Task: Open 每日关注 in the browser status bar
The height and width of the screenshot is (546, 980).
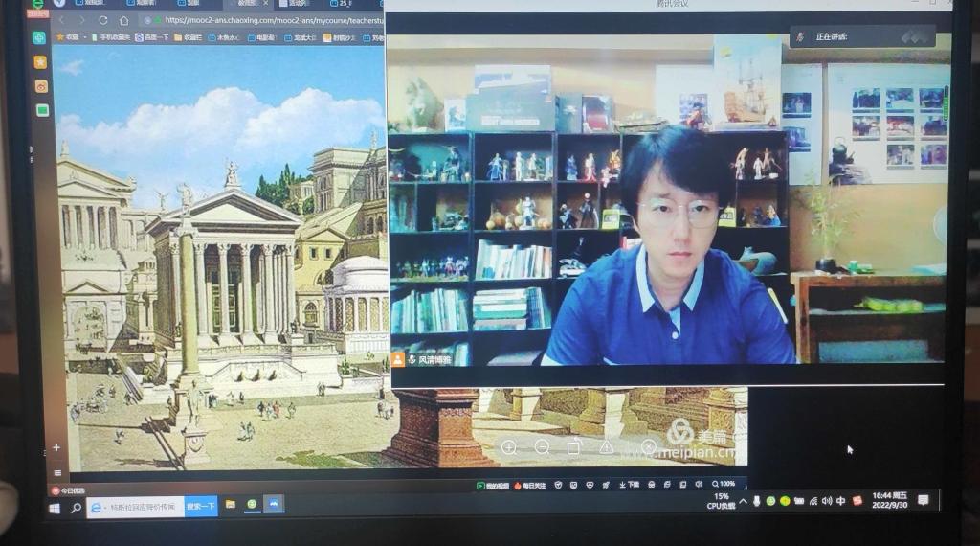Action: pyautogui.click(x=530, y=486)
